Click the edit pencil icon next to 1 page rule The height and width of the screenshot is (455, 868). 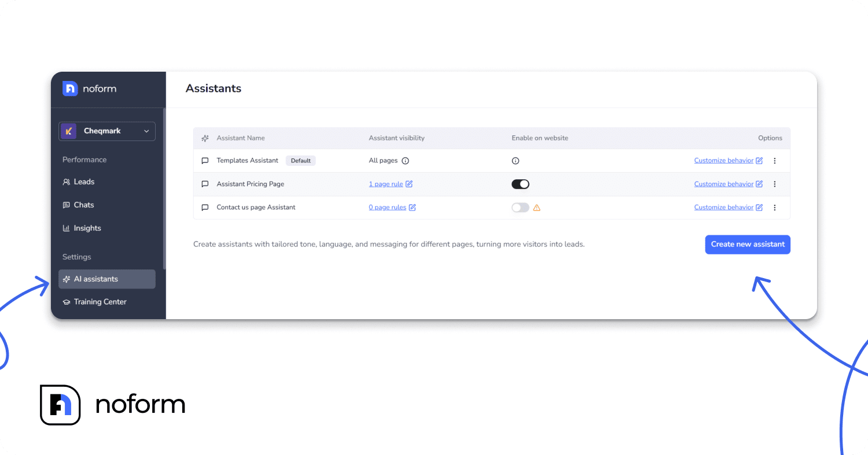pyautogui.click(x=410, y=183)
